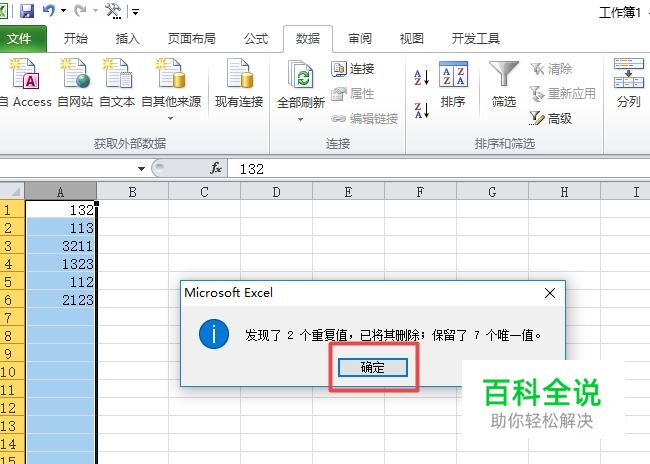Click cell containing 1323

point(61,264)
